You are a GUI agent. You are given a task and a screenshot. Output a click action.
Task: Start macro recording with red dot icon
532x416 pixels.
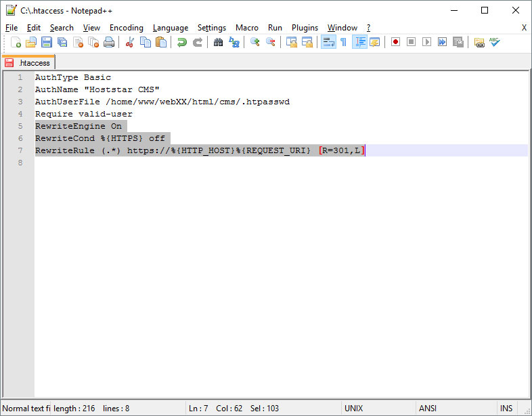coord(395,42)
